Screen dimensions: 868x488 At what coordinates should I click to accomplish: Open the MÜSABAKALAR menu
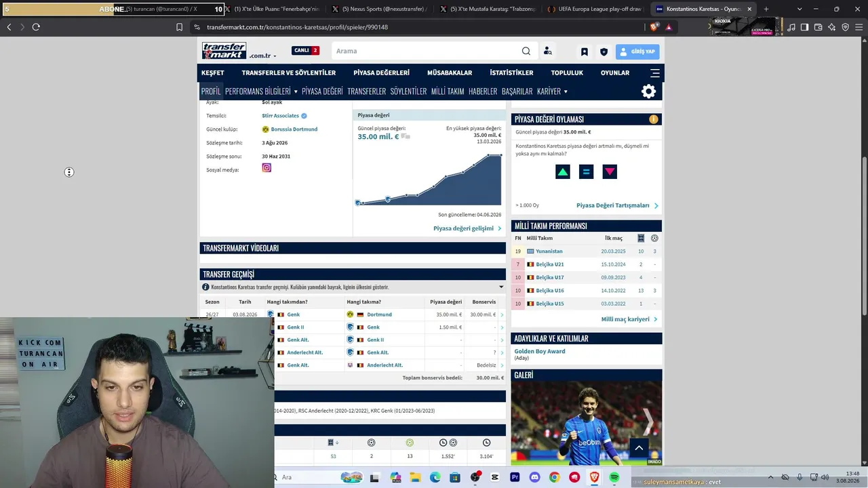tap(450, 73)
